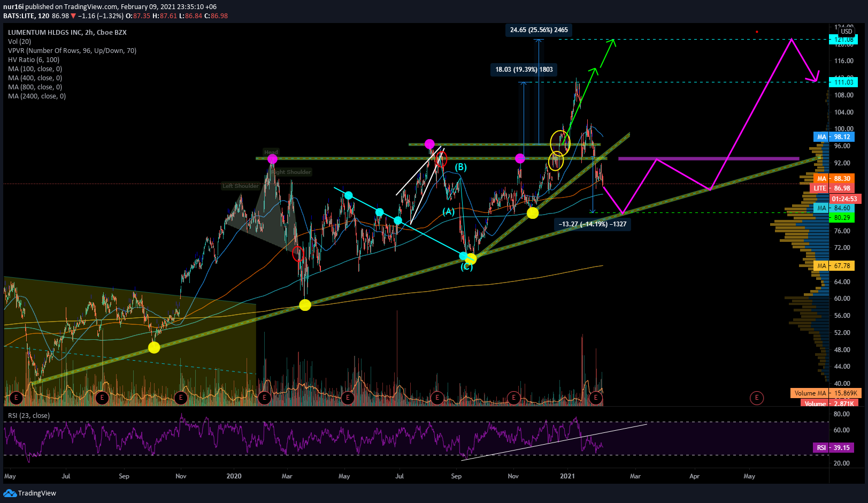The height and width of the screenshot is (503, 868).
Task: Click the 2020 label on time axis
Action: tap(234, 476)
